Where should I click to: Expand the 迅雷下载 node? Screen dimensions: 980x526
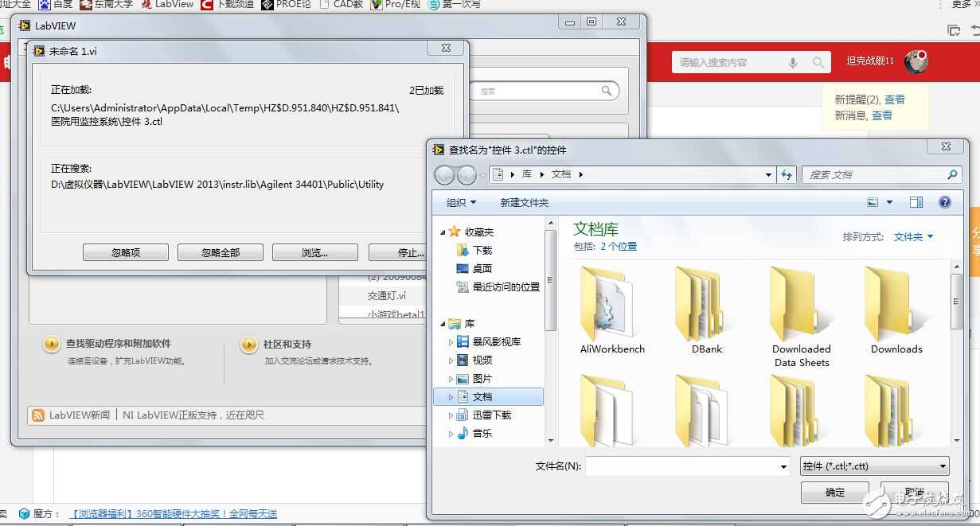[x=451, y=415]
